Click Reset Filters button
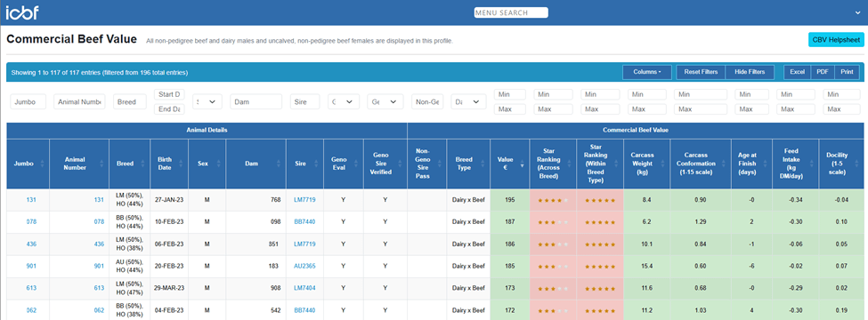868x320 pixels. [x=701, y=72]
